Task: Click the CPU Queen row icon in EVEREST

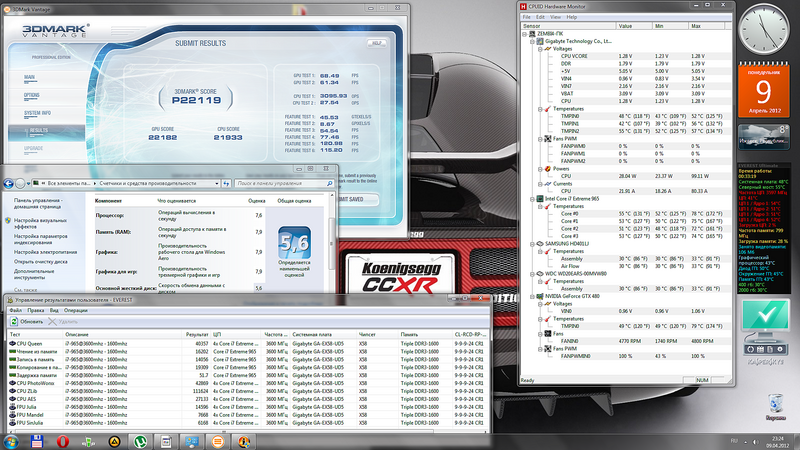Action: click(x=12, y=343)
